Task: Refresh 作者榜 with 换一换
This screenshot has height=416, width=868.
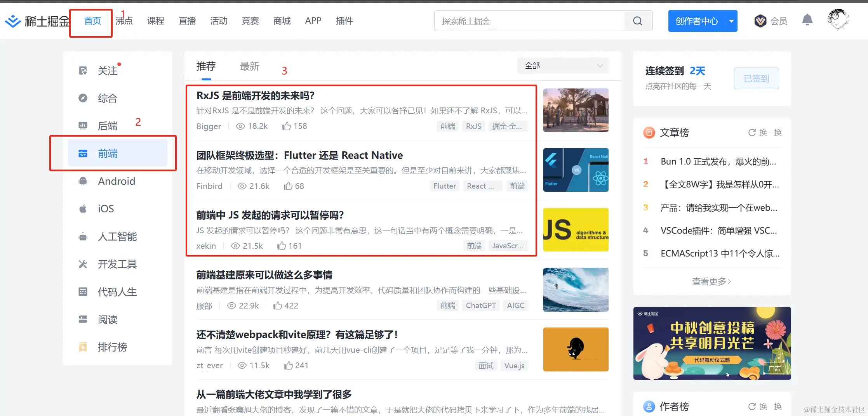Action: 765,406
